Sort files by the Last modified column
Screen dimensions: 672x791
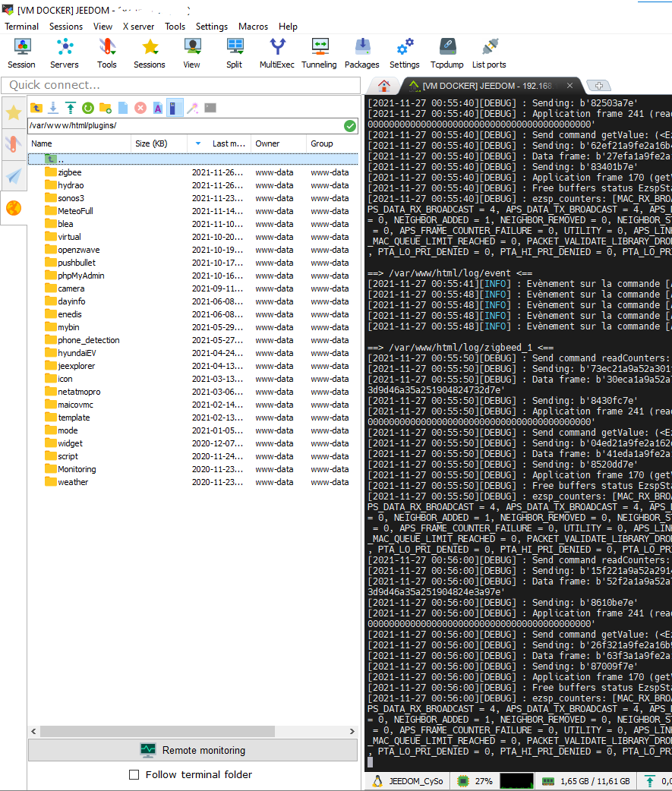pyautogui.click(x=228, y=143)
